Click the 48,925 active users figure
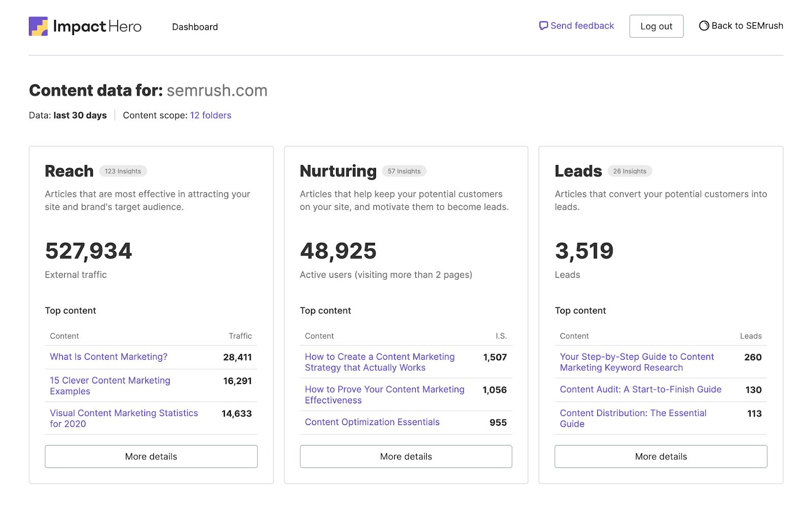 [338, 251]
